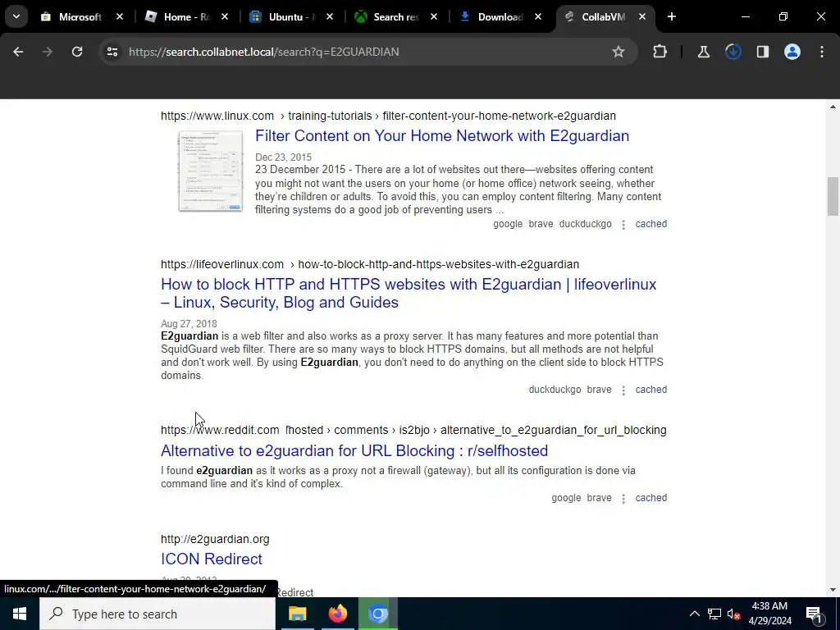
Task: Close the Download tab
Action: 538,16
